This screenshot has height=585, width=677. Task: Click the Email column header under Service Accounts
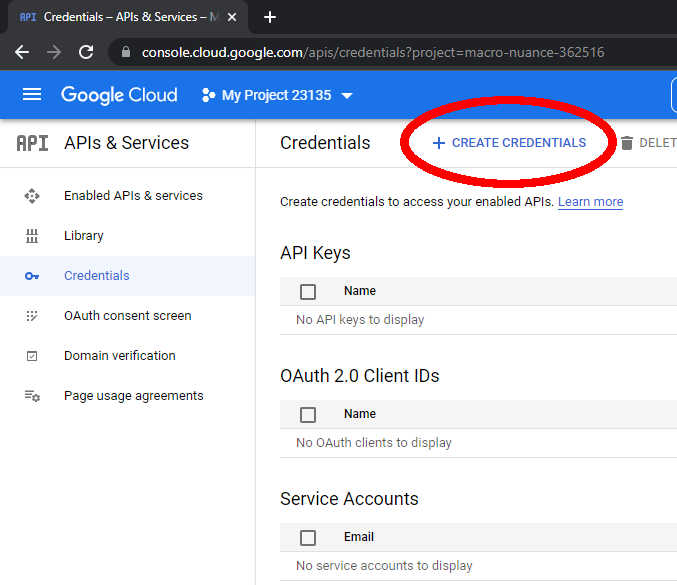coord(359,537)
